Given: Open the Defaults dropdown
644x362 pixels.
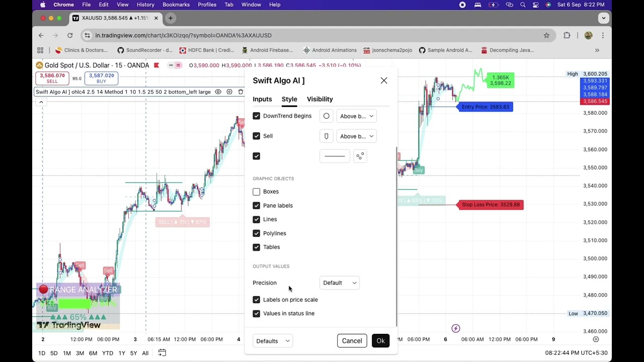Looking at the screenshot, I should coord(273,341).
